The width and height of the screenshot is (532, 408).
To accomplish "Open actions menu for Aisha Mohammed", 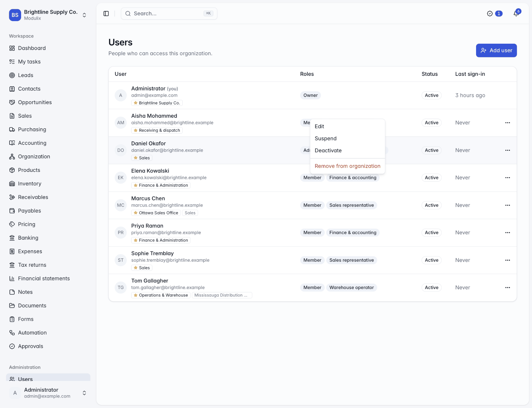I will pos(508,123).
